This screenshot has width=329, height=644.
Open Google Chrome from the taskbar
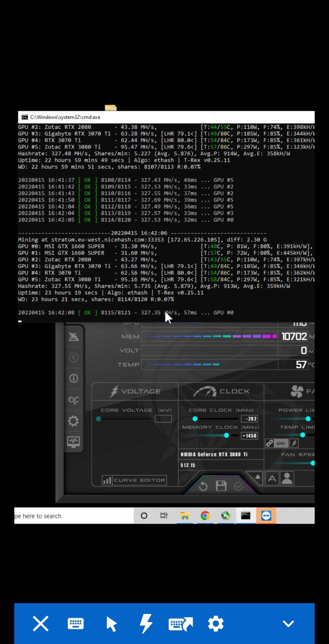click(x=205, y=516)
